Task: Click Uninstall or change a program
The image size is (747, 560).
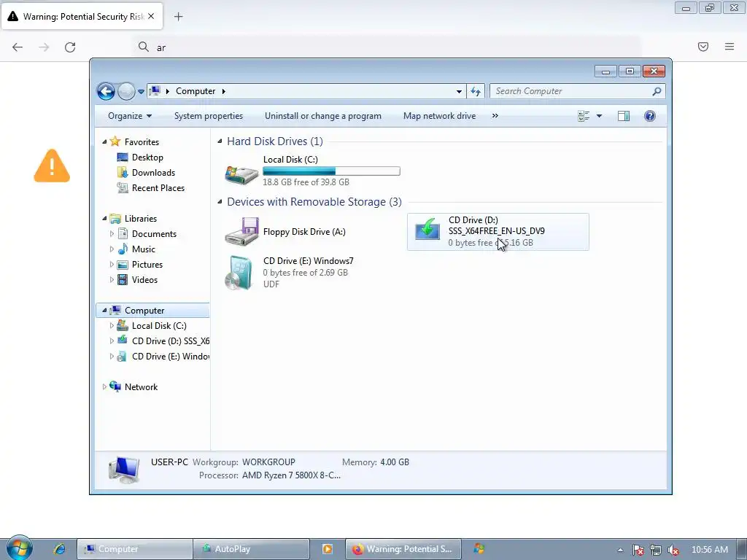Action: [323, 116]
